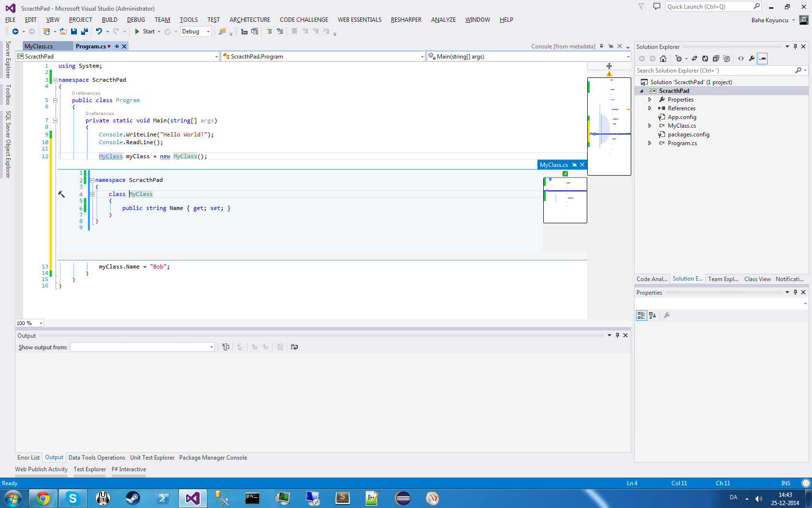This screenshot has height=508, width=812.
Task: Click the Undo icon in the toolbar
Action: pos(99,31)
